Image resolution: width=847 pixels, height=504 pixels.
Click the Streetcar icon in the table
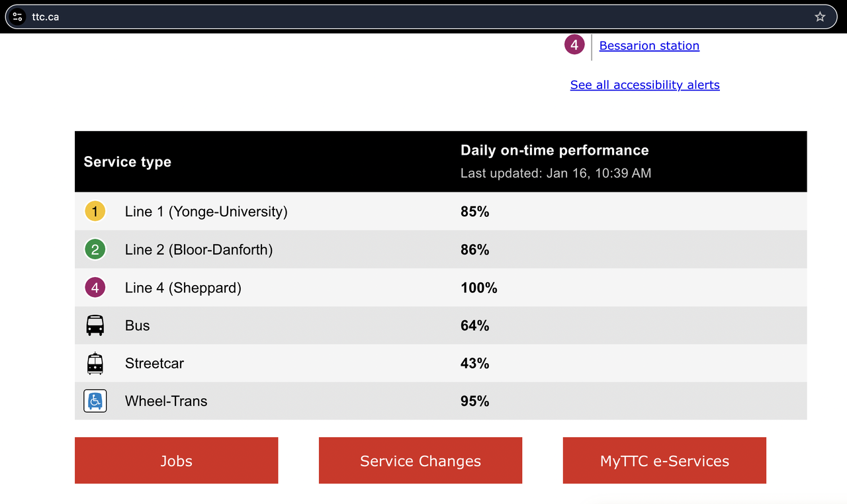point(95,363)
